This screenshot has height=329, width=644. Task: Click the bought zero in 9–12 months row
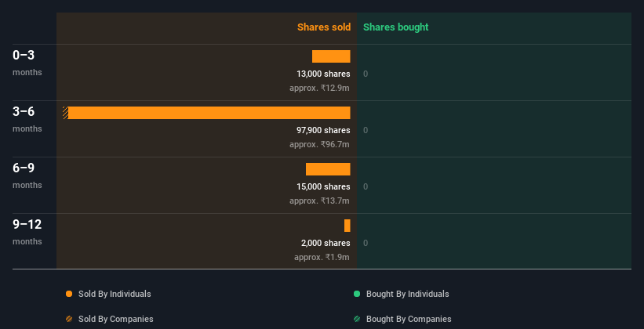click(366, 244)
